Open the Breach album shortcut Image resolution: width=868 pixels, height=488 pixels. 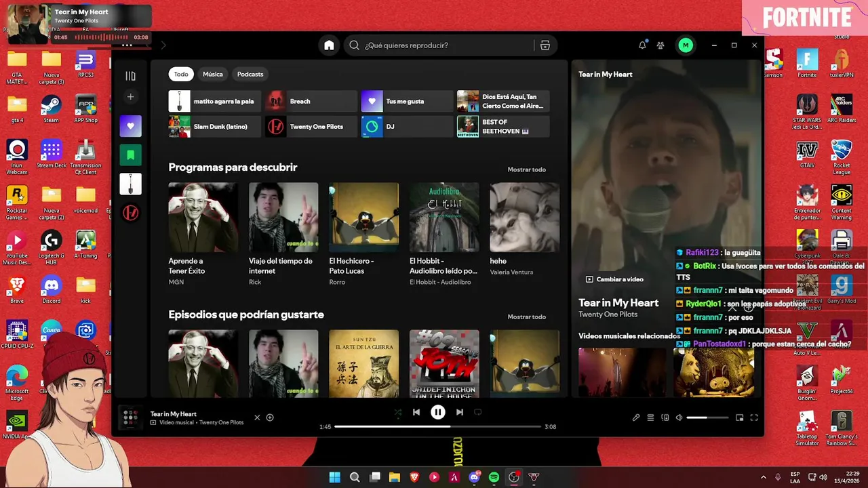click(x=311, y=101)
